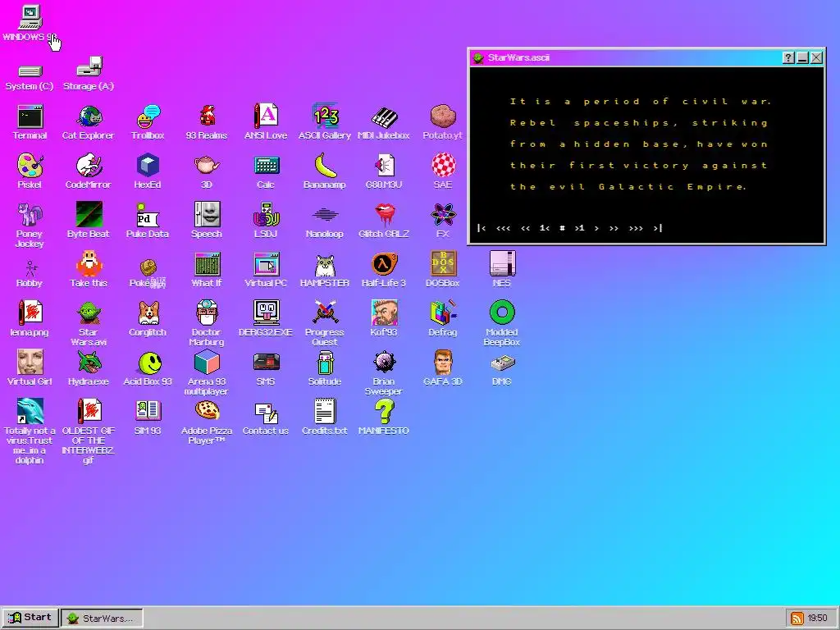Click the >> fast forward control
This screenshot has height=630, width=840.
[x=614, y=228]
